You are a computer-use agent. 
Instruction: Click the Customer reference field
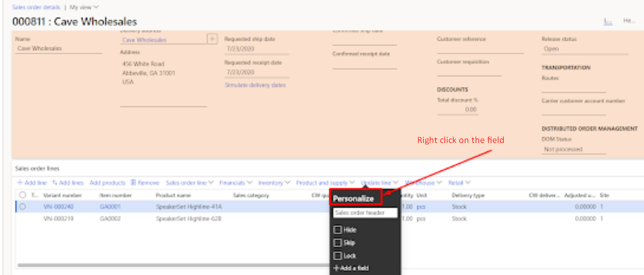480,49
